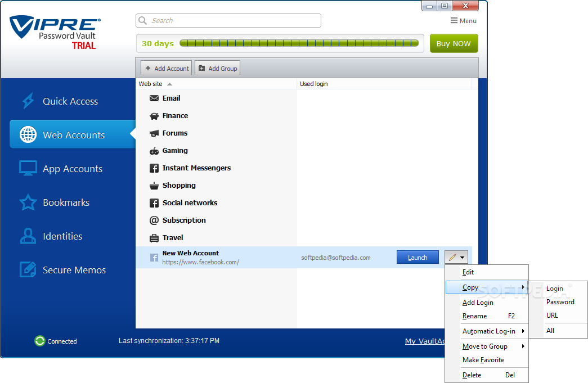Click the Web Accounts globe icon

coord(28,134)
